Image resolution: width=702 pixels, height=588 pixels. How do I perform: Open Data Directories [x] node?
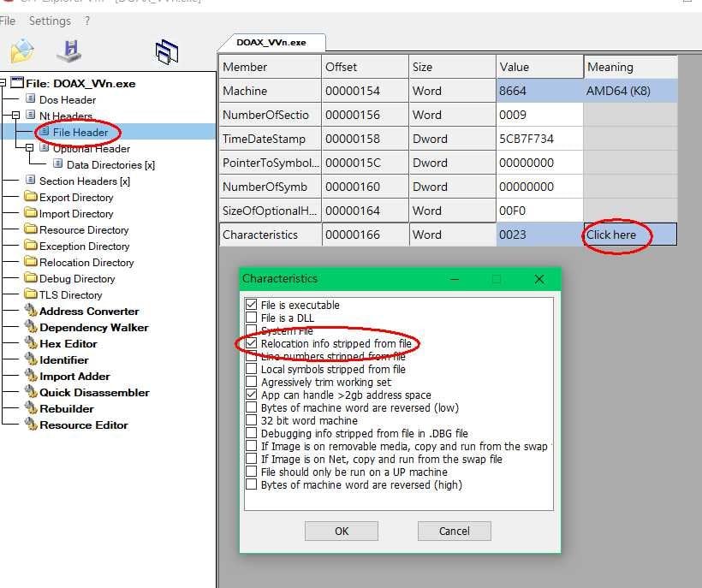pos(110,165)
